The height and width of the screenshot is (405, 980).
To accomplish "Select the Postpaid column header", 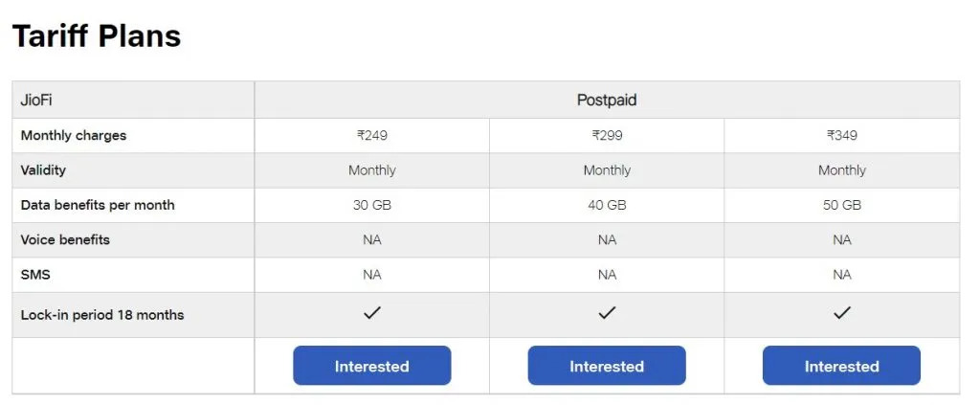I will [607, 100].
